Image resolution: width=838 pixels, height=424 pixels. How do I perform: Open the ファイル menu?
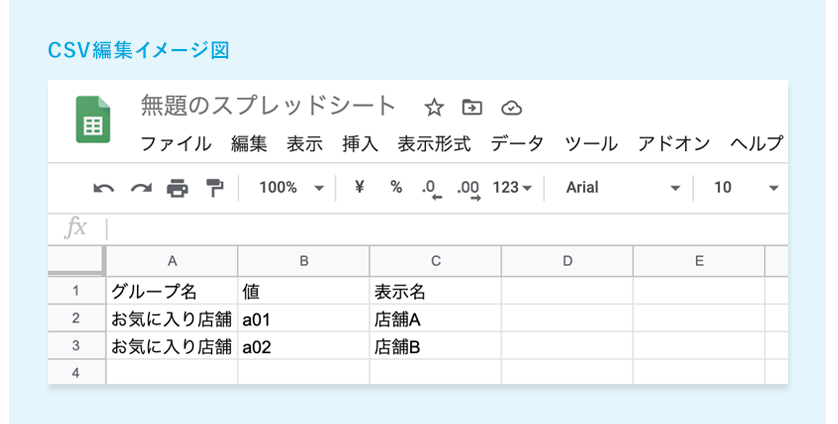(176, 144)
